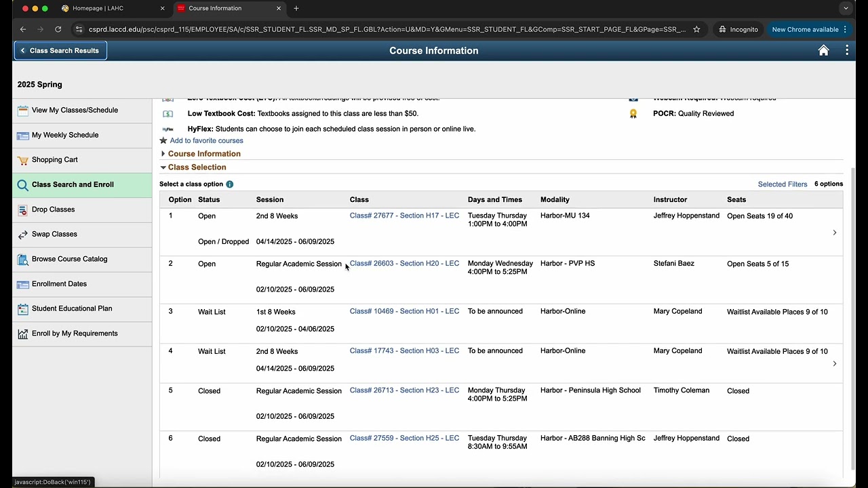Open option 4 row chevron arrow

pos(835,364)
